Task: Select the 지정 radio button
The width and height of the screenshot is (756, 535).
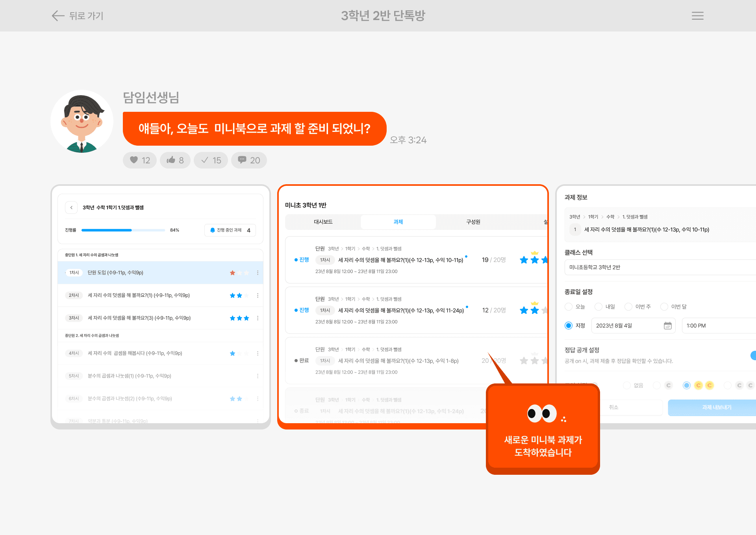Action: click(x=569, y=326)
